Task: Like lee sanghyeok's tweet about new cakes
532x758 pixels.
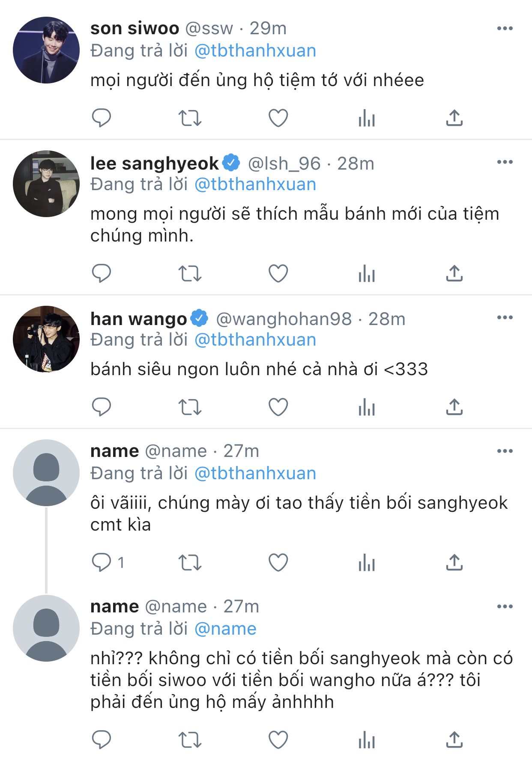Action: [278, 273]
